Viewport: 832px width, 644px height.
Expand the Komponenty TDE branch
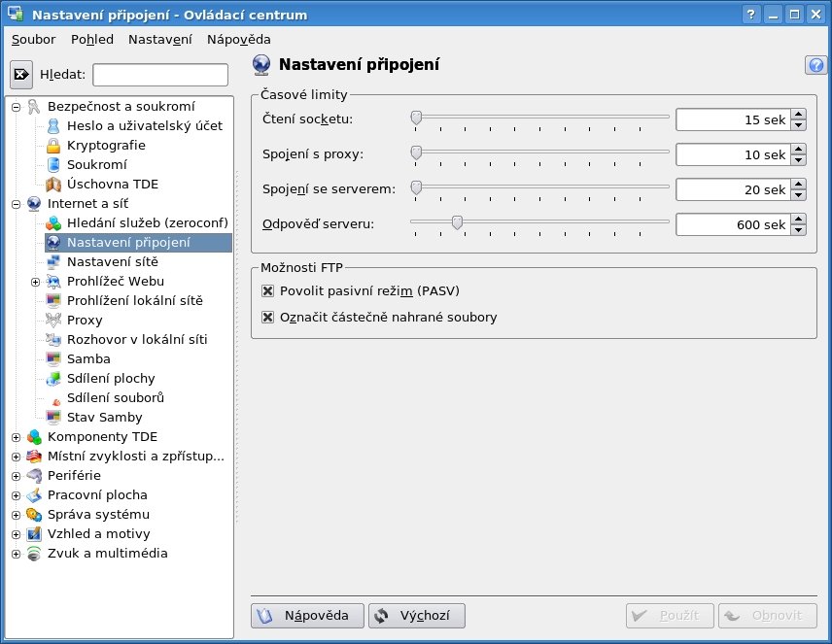pyautogui.click(x=16, y=438)
